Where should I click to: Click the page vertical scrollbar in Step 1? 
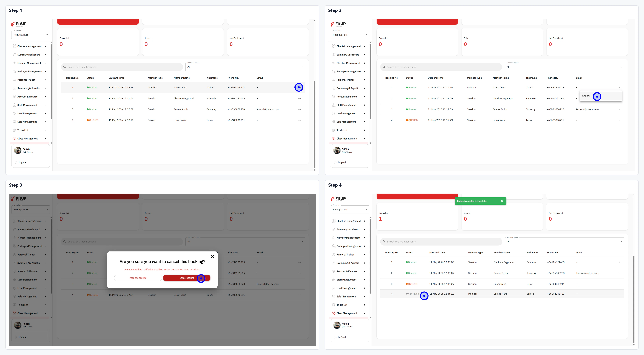pos(315,125)
